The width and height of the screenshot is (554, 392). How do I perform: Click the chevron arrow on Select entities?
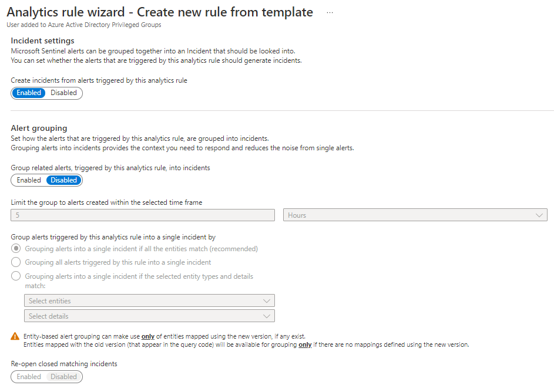pos(267,301)
